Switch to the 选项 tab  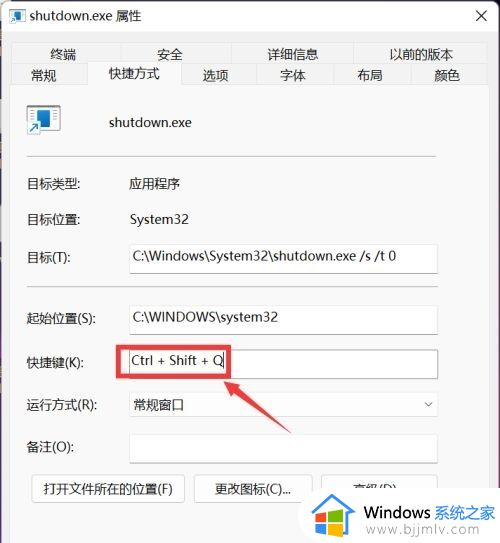click(x=215, y=75)
